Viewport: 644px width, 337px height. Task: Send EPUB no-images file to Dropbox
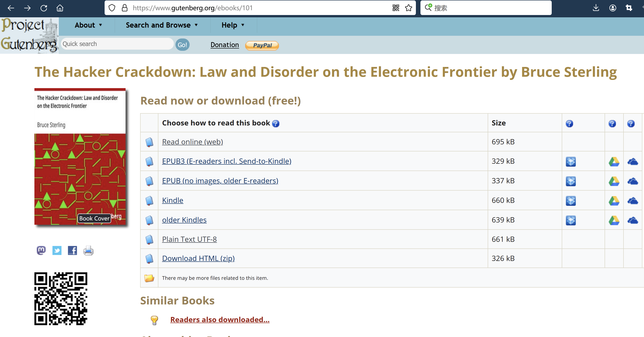570,181
